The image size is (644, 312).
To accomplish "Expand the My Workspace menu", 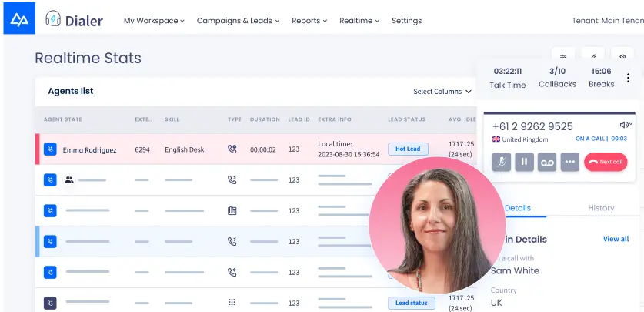I will point(154,21).
